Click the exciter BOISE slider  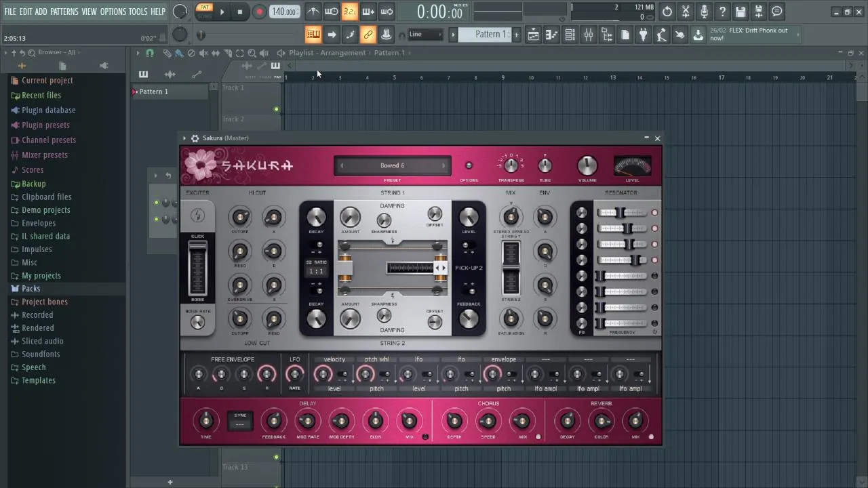pyautogui.click(x=197, y=269)
